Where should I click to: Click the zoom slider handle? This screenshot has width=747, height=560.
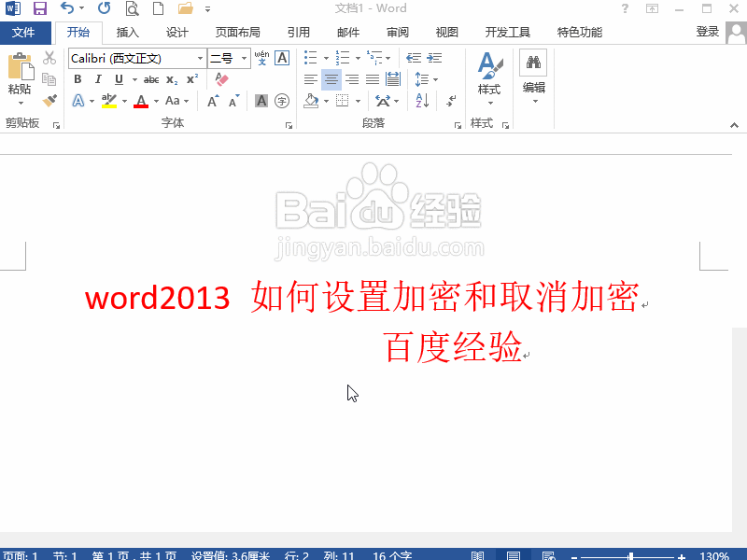(630, 555)
